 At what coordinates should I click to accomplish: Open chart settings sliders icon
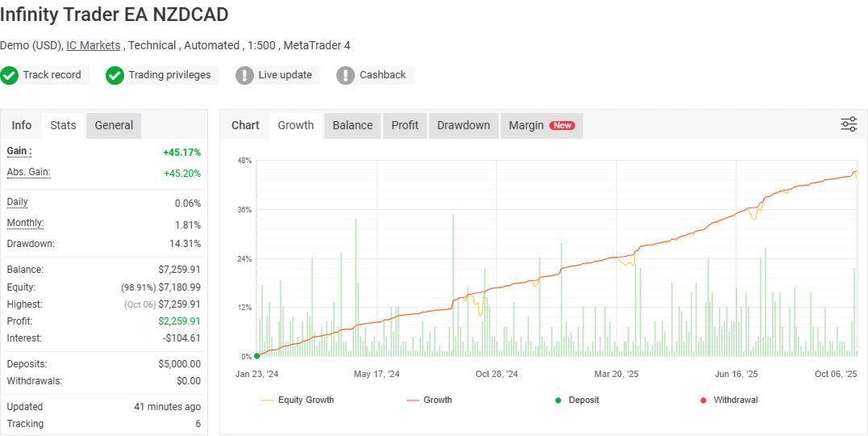(849, 124)
